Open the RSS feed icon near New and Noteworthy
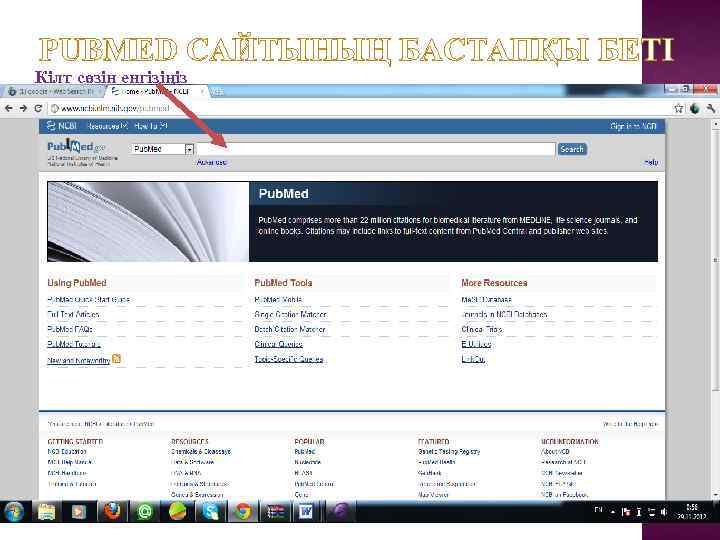The width and height of the screenshot is (720, 540). (x=117, y=359)
